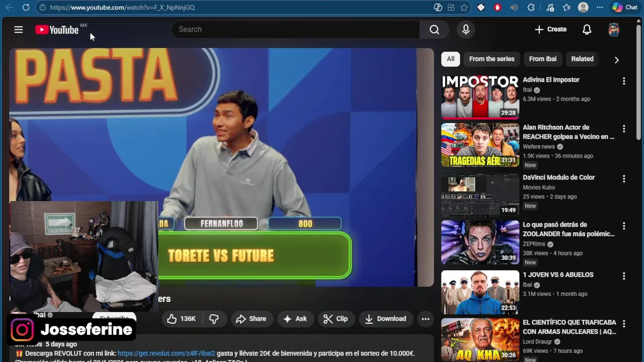Open the browser profile avatar
Image resolution: width=644 pixels, height=362 pixels.
(x=583, y=8)
